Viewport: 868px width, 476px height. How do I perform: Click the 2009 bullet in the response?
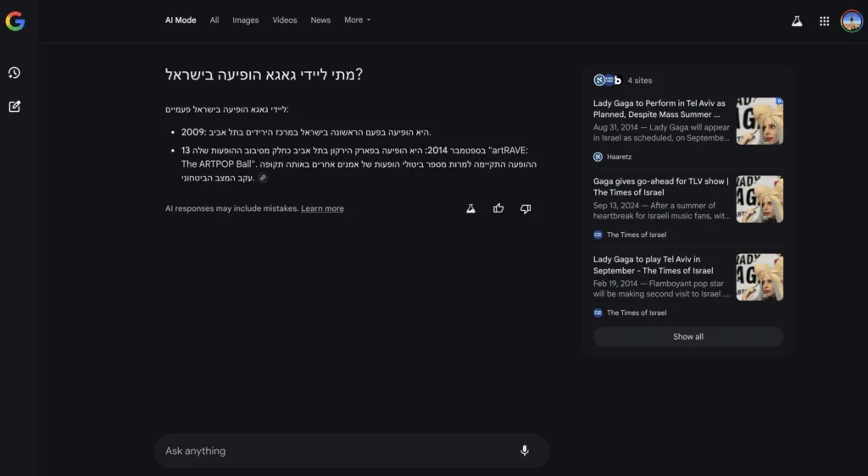coord(306,132)
